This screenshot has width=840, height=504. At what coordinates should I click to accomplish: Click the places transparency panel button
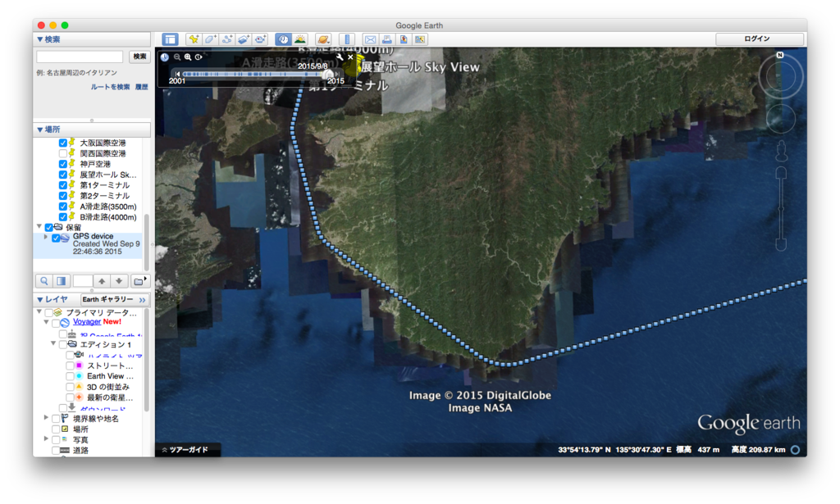click(62, 281)
